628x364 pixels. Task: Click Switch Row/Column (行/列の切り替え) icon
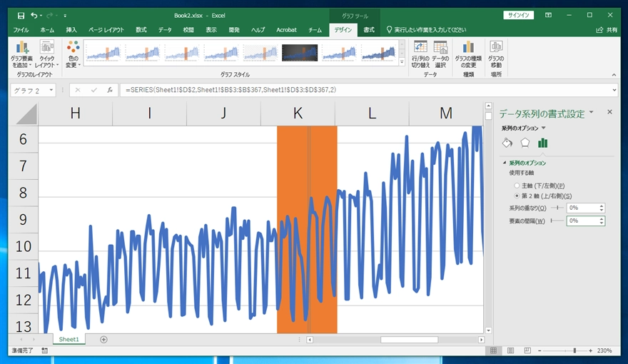[x=420, y=54]
